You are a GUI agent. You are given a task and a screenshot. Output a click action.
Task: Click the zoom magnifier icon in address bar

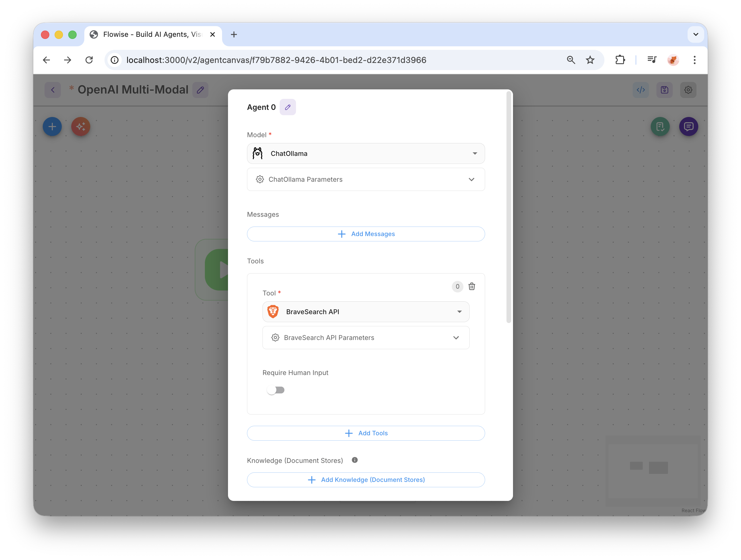[571, 60]
